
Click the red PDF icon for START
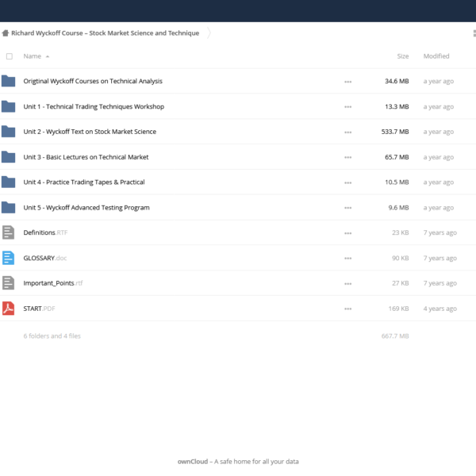8,309
